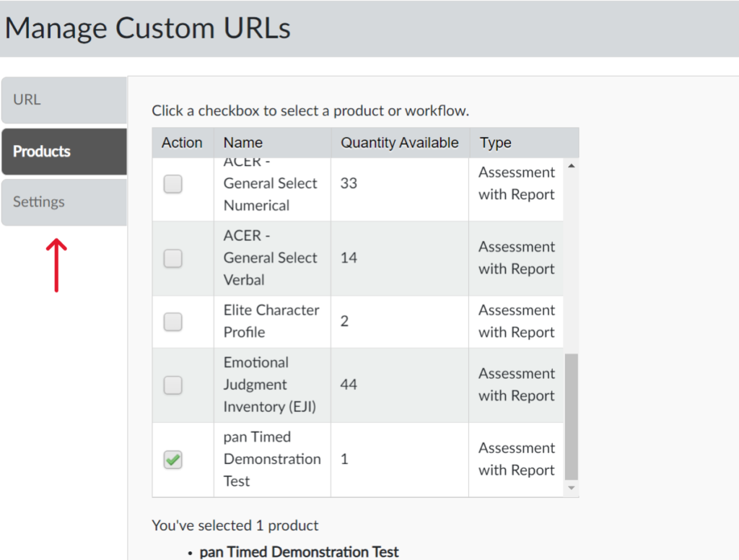Screen dimensions: 739x560
Task: Click the Emotional Judgment Inventory (EJI) name
Action: coord(269,385)
